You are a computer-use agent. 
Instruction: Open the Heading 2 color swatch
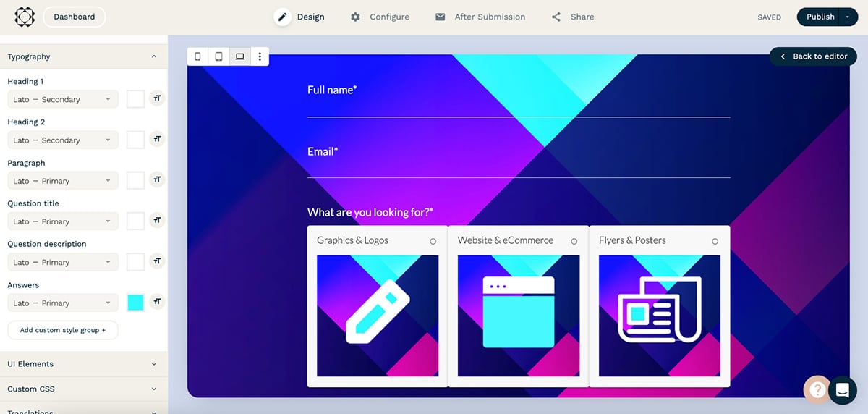(x=135, y=140)
